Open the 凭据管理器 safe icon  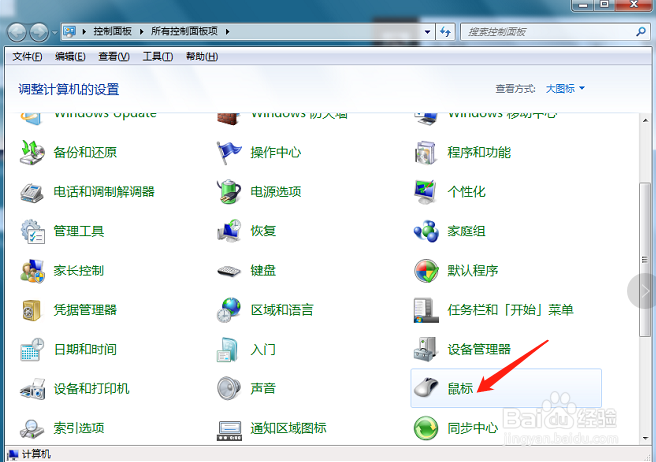pyautogui.click(x=31, y=310)
